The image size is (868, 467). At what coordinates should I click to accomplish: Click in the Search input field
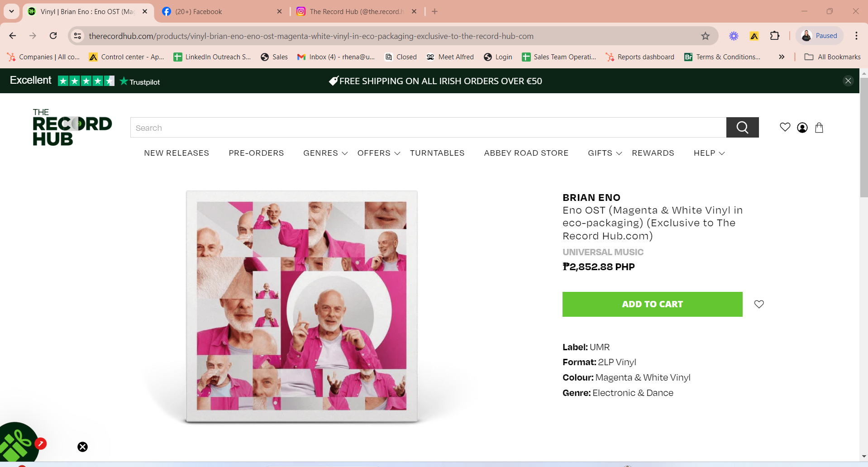coord(428,128)
